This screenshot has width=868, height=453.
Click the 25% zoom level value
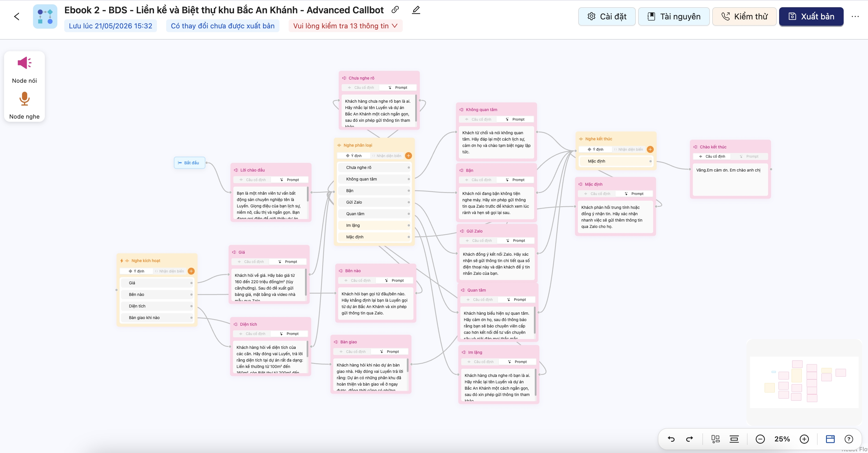click(x=782, y=439)
